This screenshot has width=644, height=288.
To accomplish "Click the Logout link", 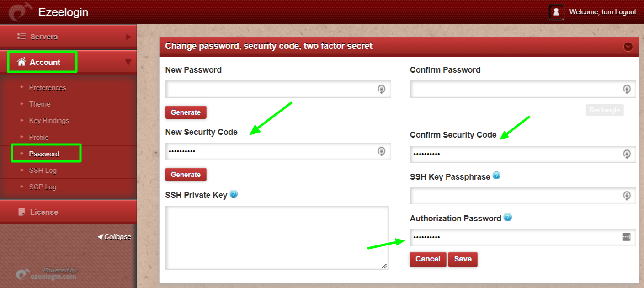I will click(625, 12).
